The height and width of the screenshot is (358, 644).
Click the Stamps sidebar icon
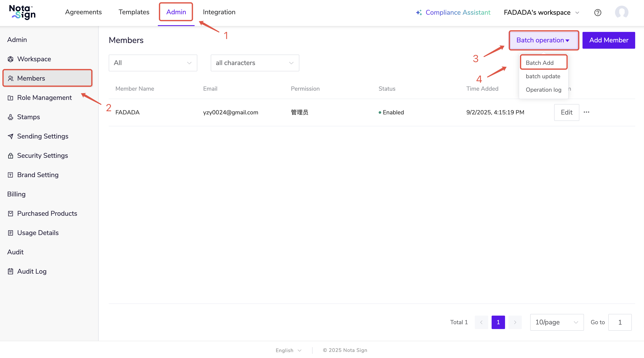pos(10,117)
